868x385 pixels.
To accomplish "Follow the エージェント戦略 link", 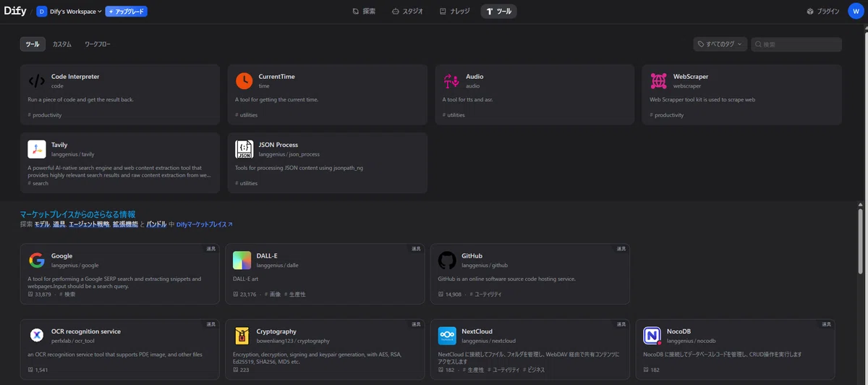I will coord(89,225).
